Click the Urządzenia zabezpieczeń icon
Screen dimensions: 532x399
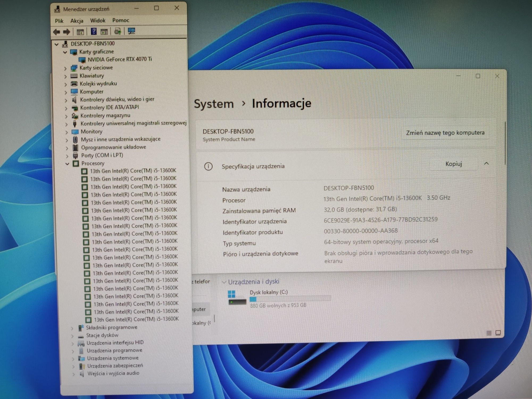[x=82, y=366]
